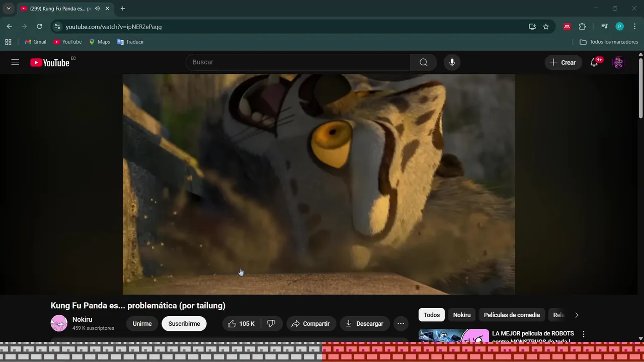Viewport: 644px width, 362px height.
Task: Open the Chrome profile avatar
Action: coord(619,27)
